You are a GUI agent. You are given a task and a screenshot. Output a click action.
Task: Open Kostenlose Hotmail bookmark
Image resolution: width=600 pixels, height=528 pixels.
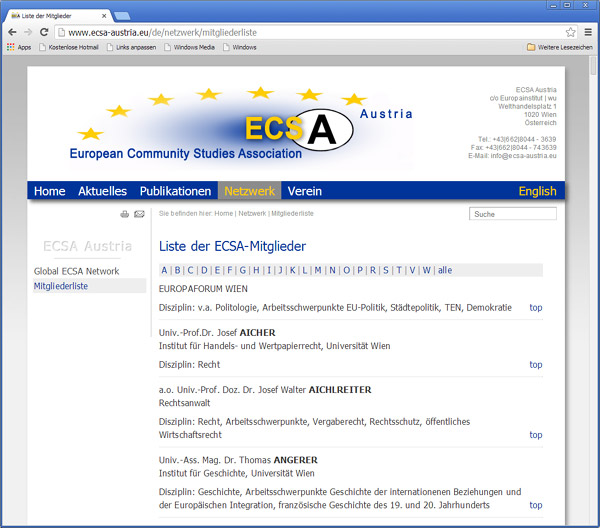pos(69,47)
